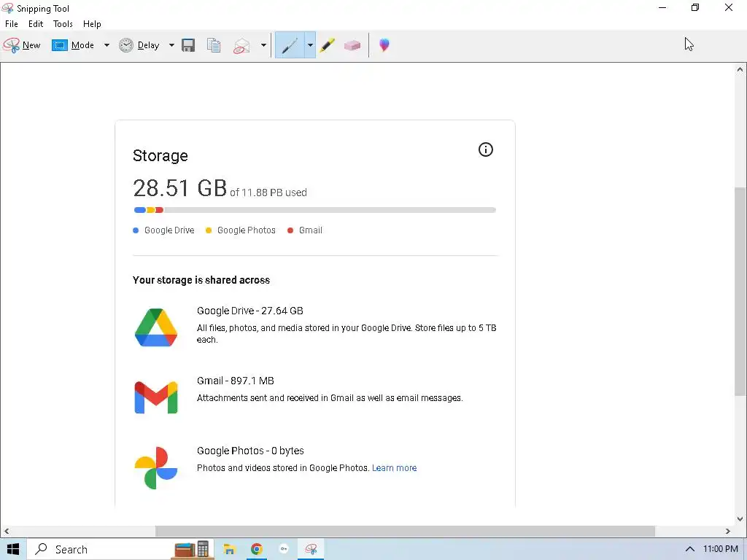Save the snip with the floppy disk icon

189,45
